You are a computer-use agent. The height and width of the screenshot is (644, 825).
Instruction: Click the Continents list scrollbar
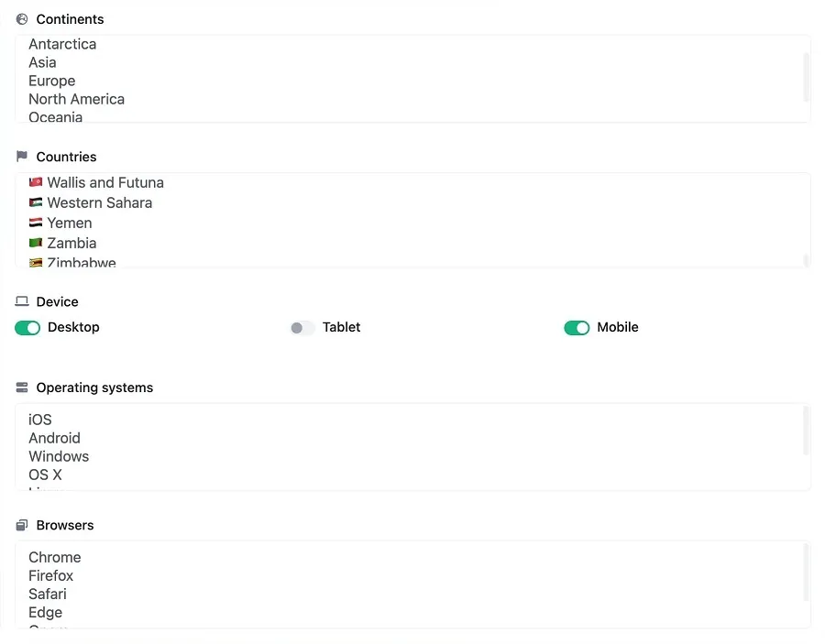pos(806,77)
